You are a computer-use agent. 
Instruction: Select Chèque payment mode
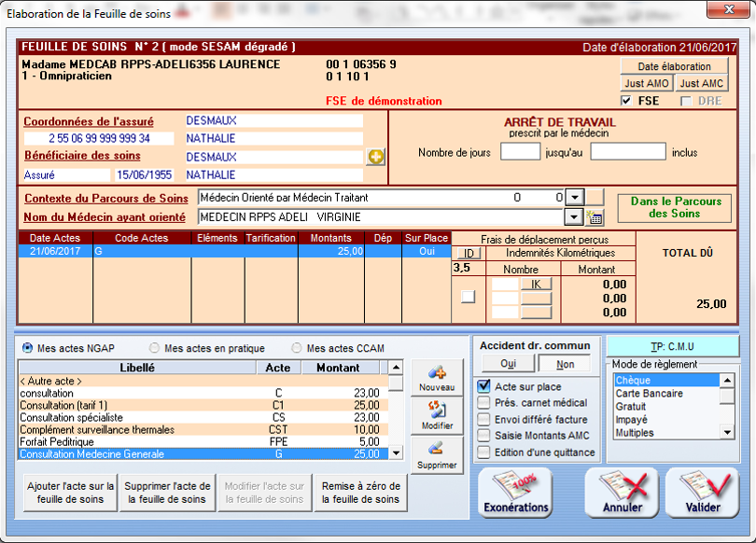pos(666,381)
